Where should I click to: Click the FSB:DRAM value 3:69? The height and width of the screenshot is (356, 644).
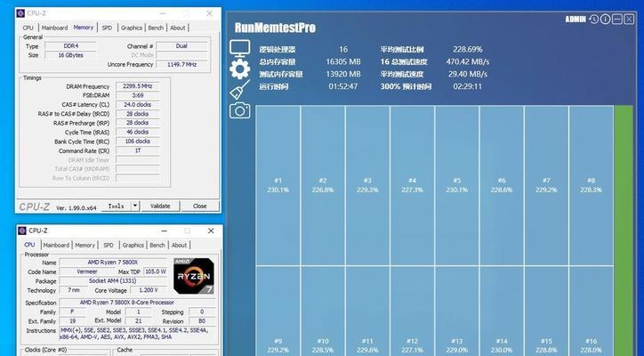[138, 95]
